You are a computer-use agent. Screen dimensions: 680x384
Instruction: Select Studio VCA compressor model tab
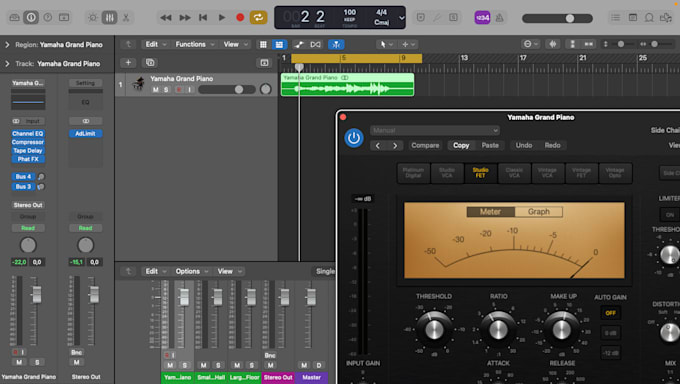click(x=447, y=173)
